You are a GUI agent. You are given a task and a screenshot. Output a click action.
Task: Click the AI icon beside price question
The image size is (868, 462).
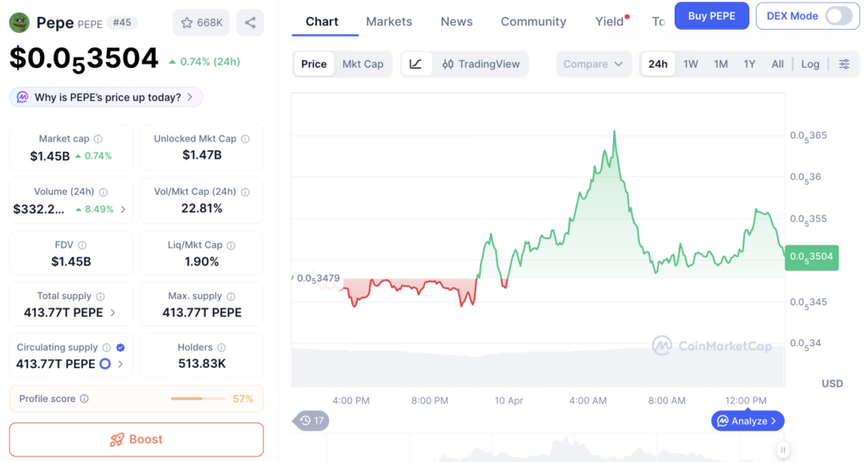point(22,97)
